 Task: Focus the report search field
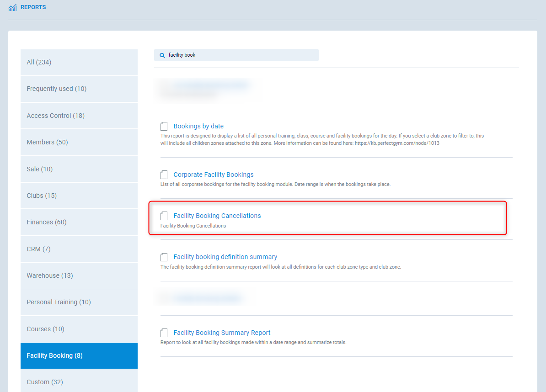click(x=240, y=55)
